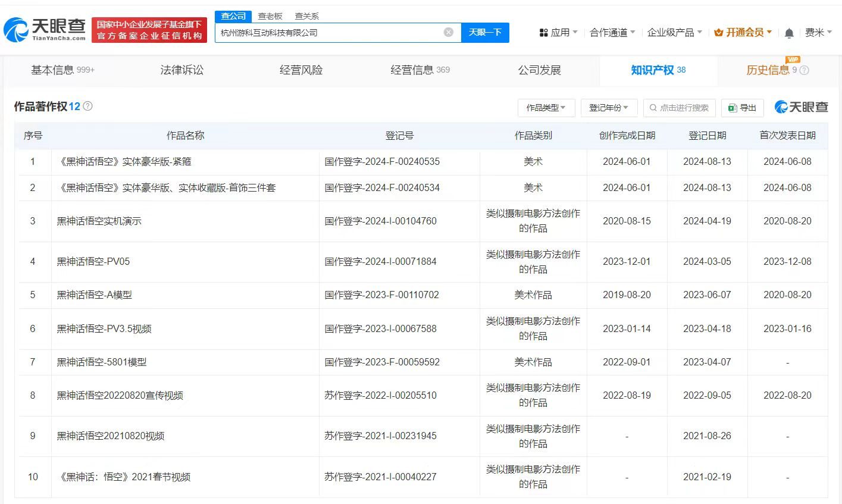
Task: Open the 登记年份 filter dropdown
Action: pyautogui.click(x=609, y=108)
